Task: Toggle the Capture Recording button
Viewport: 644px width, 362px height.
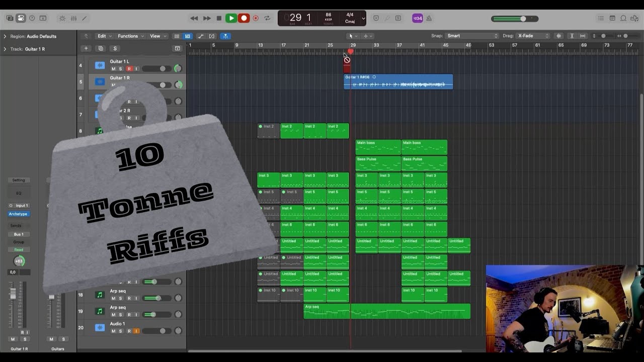Action: coord(256,18)
